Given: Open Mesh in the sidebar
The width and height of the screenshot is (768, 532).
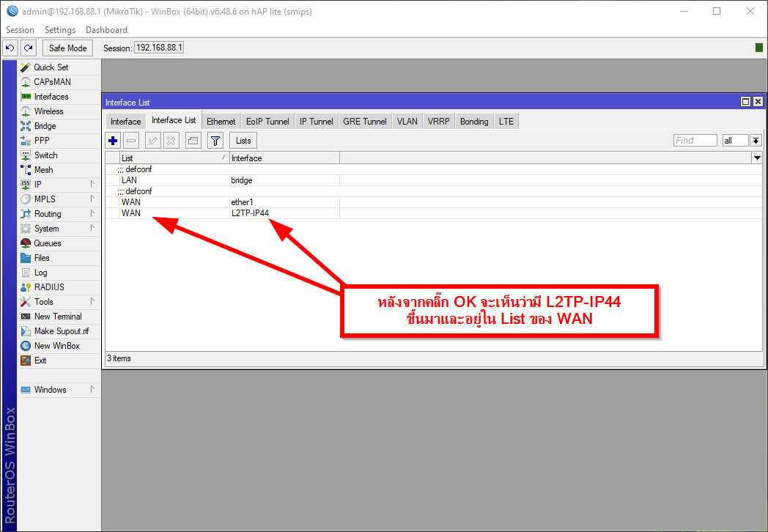Looking at the screenshot, I should coord(59,170).
